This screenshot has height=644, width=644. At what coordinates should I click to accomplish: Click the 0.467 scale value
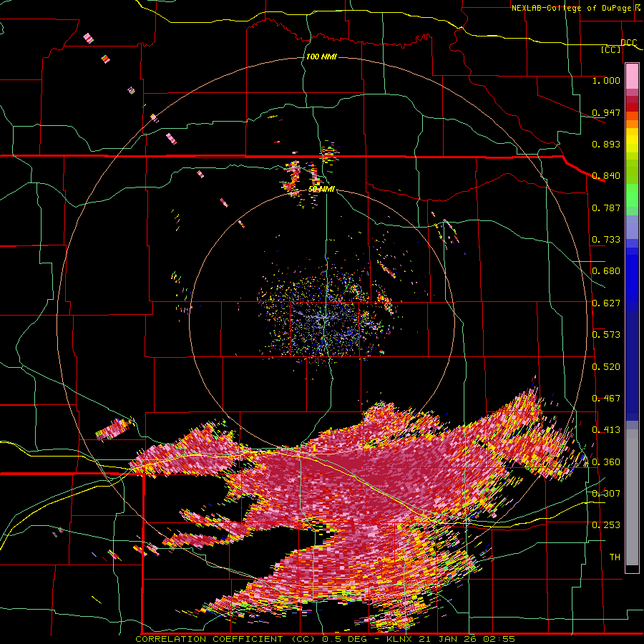606,399
